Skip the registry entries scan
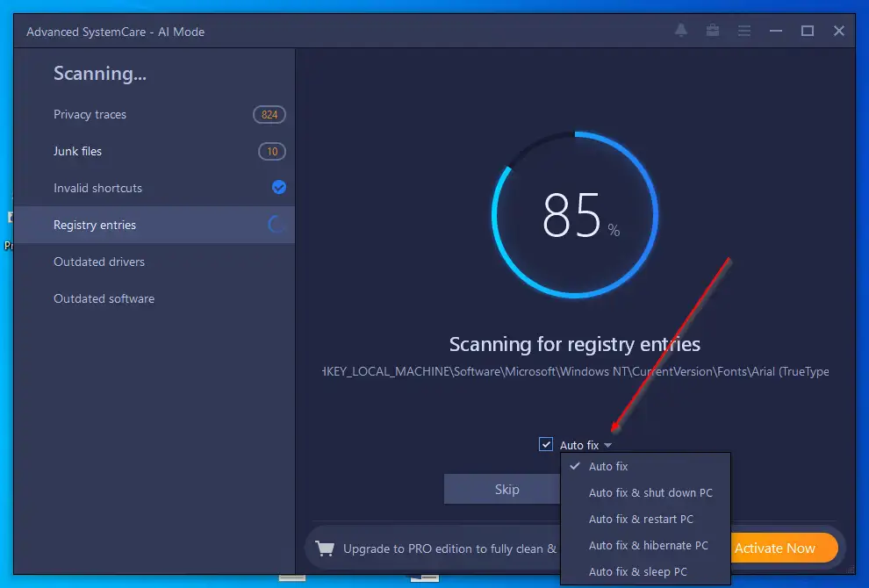 (502, 490)
